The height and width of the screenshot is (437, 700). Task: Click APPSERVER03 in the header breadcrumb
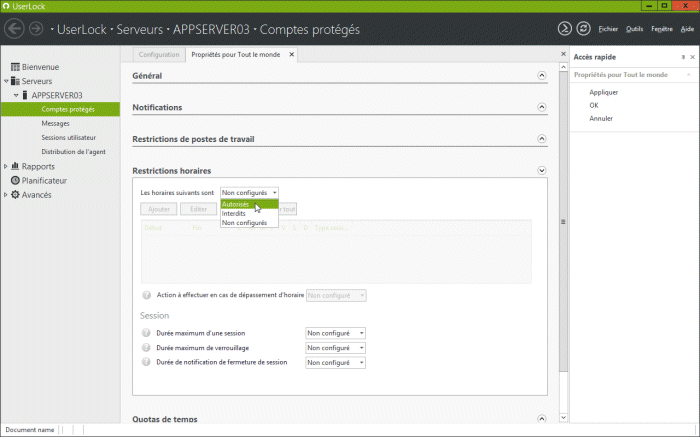(211, 29)
